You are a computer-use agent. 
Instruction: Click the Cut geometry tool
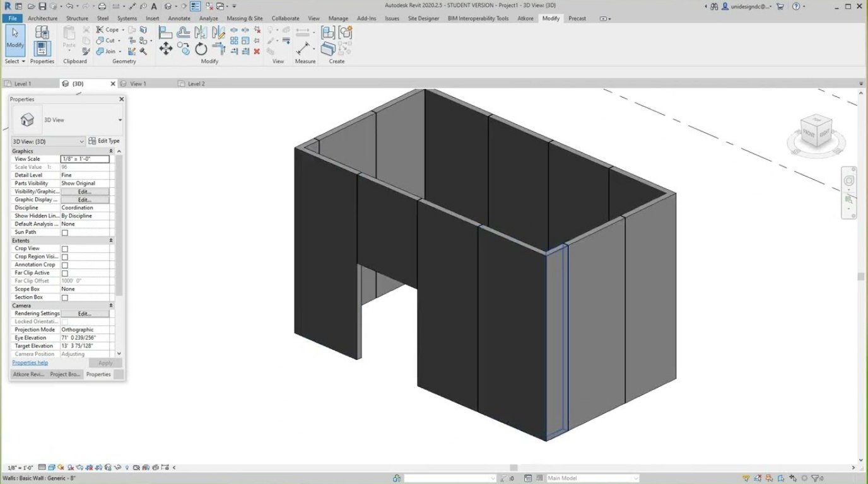[x=106, y=40]
